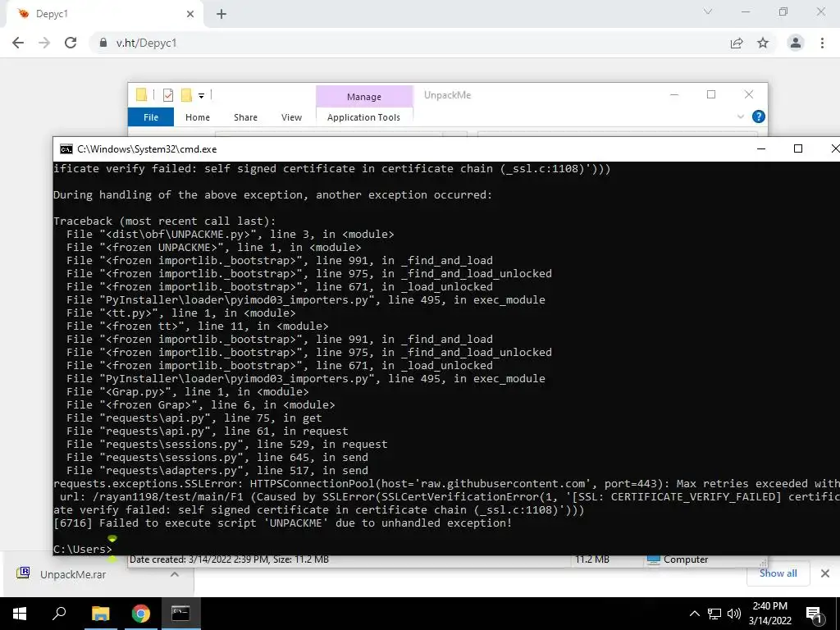Viewport: 840px width, 630px height.
Task: Show hidden system tray icons
Action: [x=694, y=614]
